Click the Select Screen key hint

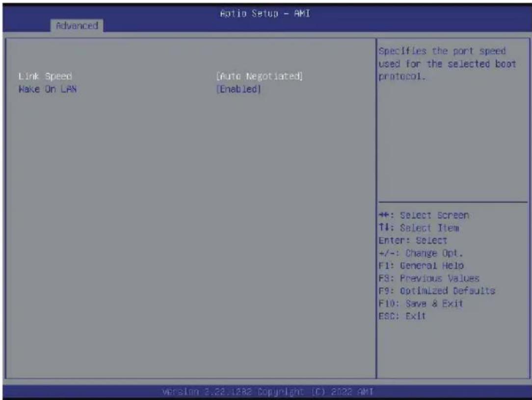(424, 215)
